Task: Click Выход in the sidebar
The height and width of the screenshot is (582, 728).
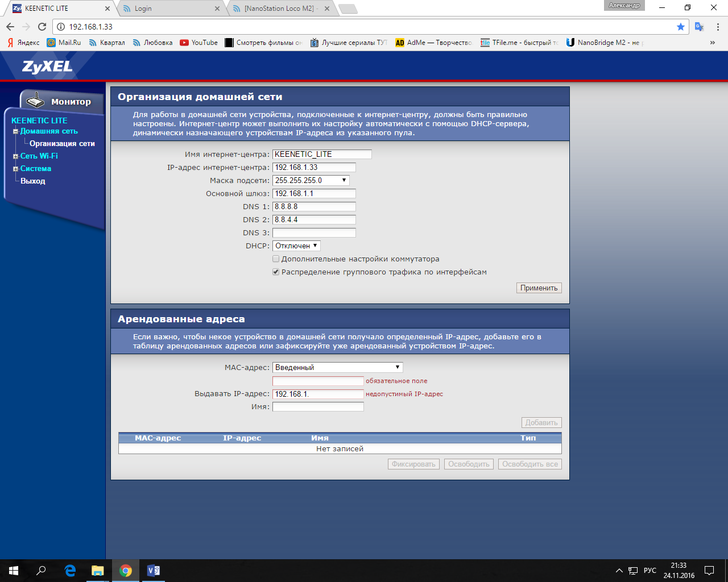Action: coord(33,181)
